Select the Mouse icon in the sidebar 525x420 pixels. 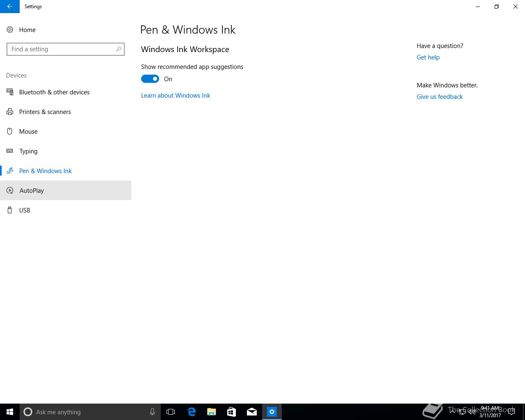pos(10,131)
